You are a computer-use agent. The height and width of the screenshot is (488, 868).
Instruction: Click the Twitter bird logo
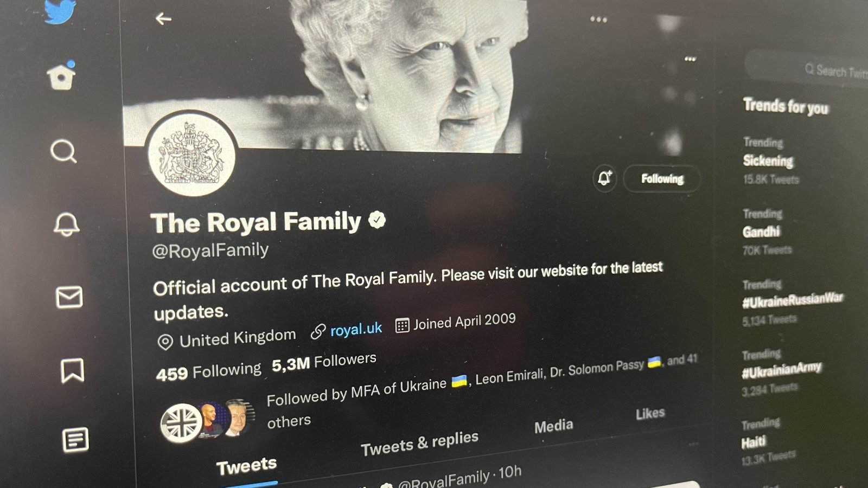click(60, 11)
